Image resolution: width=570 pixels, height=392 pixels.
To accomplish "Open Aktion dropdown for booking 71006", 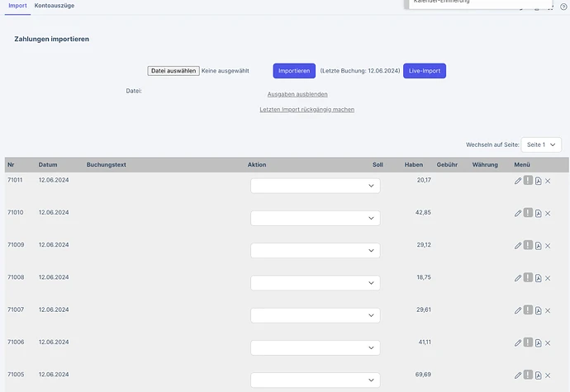I will pyautogui.click(x=316, y=347).
